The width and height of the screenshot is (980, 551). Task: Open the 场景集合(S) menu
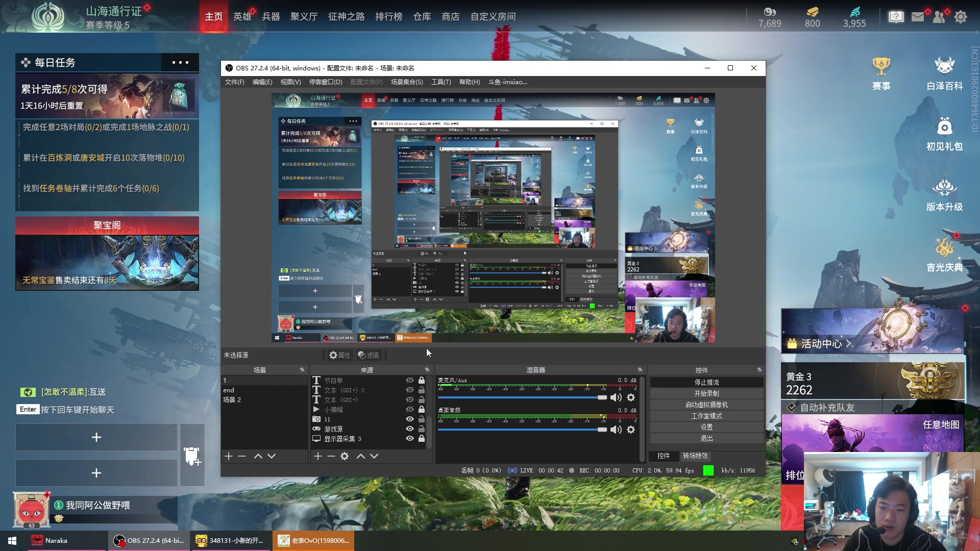pos(406,82)
